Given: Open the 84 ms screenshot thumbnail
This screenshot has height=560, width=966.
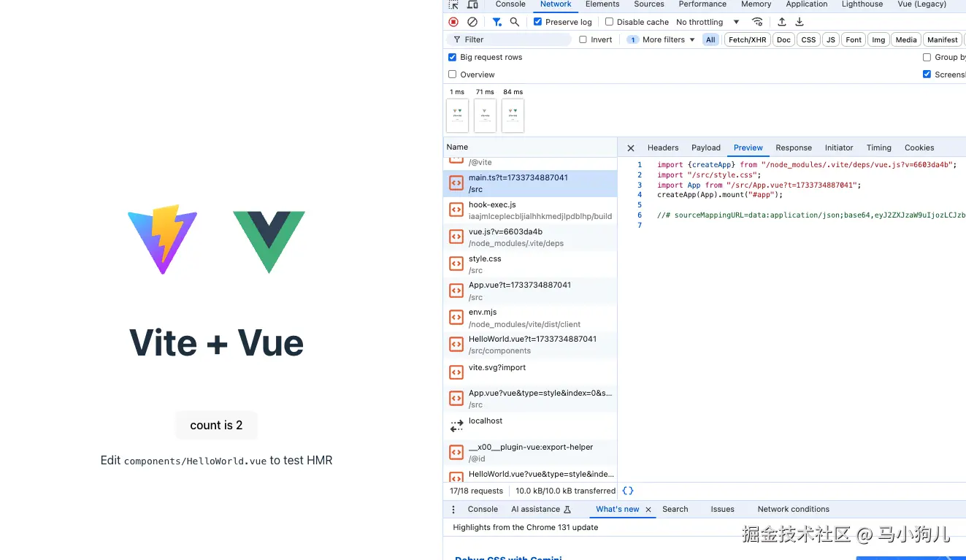Looking at the screenshot, I should point(513,115).
